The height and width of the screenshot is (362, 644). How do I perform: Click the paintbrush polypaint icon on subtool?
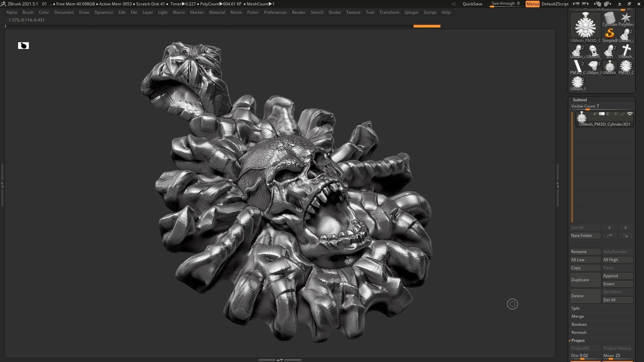[x=623, y=114]
